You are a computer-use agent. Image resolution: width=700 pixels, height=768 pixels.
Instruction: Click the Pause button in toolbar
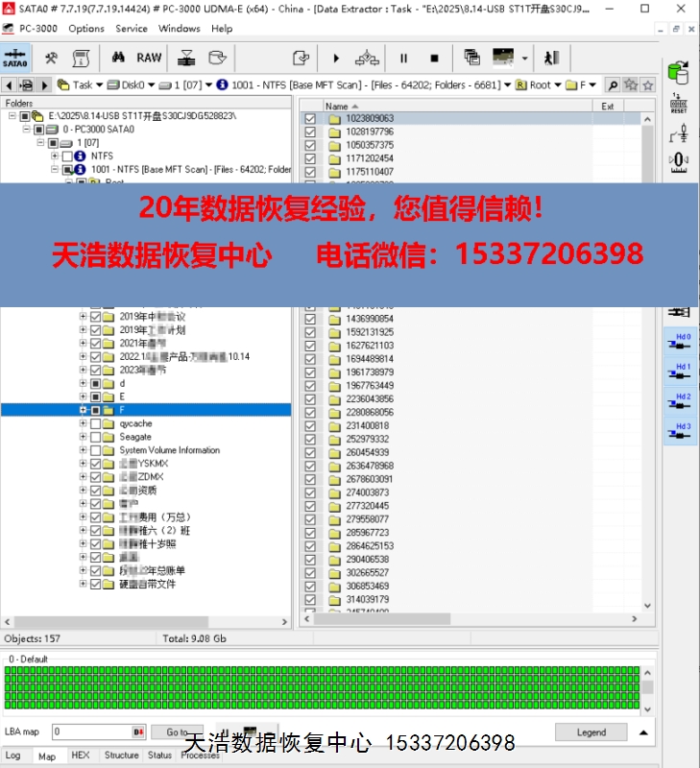tap(403, 59)
